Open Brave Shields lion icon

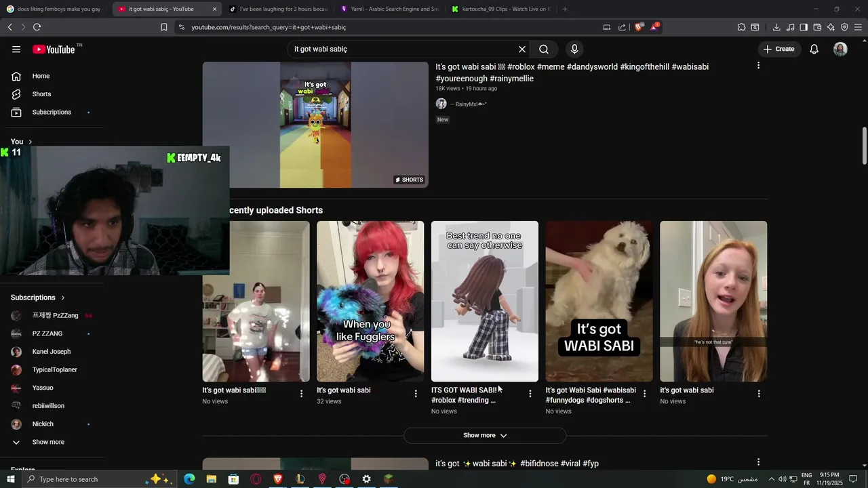[638, 27]
